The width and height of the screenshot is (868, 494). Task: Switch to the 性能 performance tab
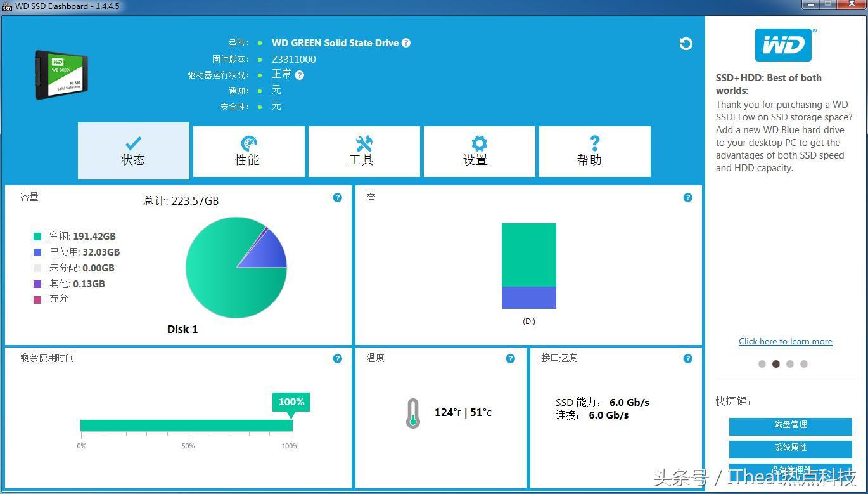[248, 151]
